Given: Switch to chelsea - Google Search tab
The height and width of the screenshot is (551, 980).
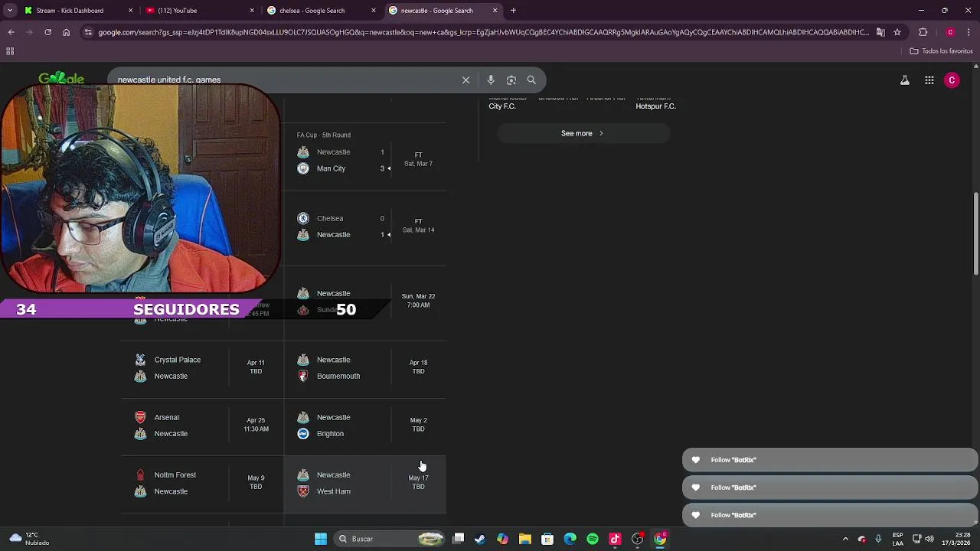Looking at the screenshot, I should [322, 10].
